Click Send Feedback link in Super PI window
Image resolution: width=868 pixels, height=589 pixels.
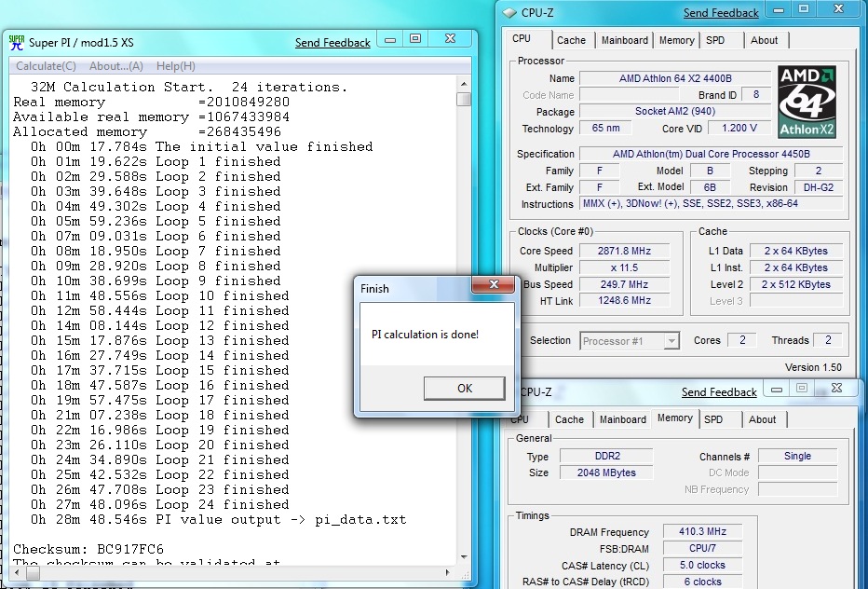332,43
